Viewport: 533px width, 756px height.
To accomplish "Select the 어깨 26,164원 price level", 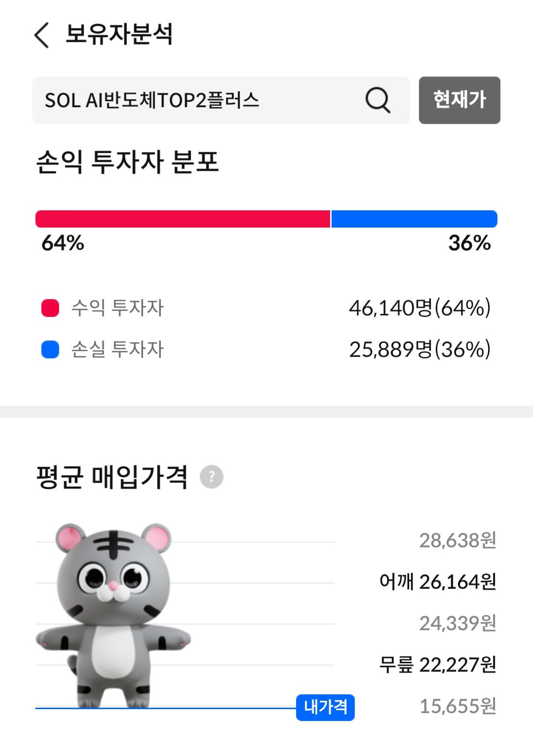I will tap(438, 582).
